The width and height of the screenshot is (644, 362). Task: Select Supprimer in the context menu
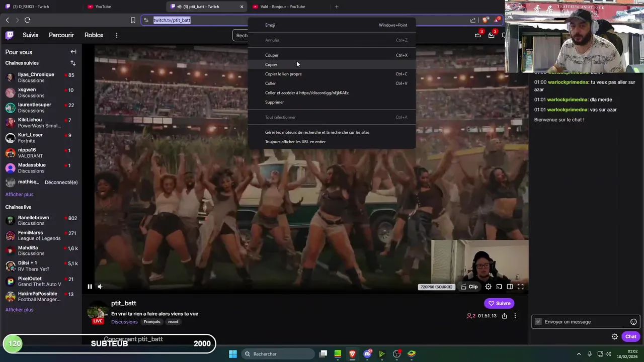(x=332, y=102)
